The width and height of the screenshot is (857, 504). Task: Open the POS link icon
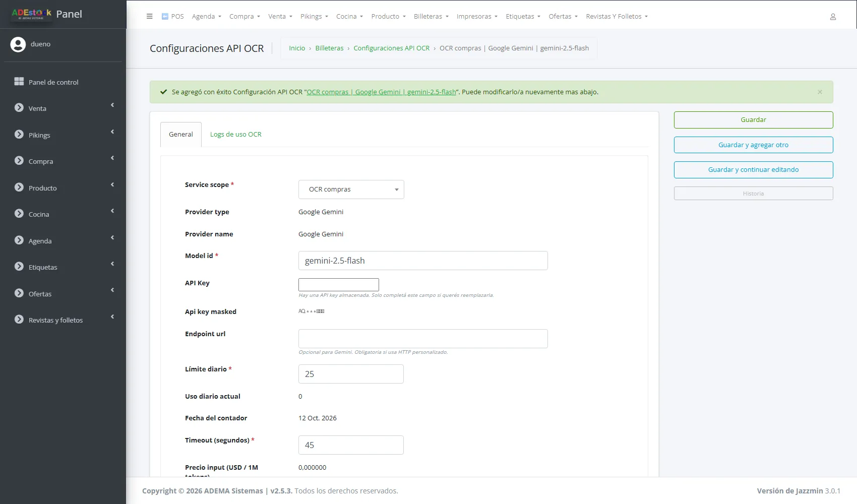(x=165, y=16)
